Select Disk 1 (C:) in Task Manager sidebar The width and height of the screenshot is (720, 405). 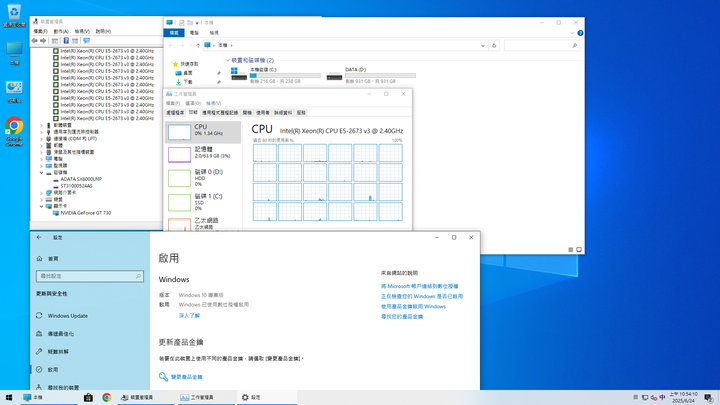(203, 202)
